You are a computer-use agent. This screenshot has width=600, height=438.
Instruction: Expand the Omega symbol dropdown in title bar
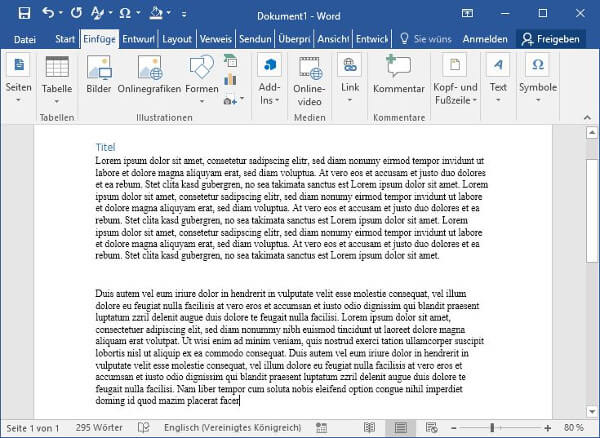[138, 13]
